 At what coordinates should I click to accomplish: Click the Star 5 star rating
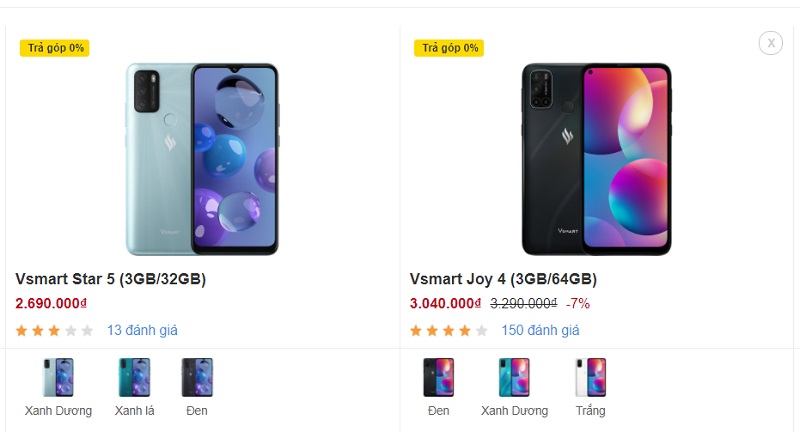[55, 330]
